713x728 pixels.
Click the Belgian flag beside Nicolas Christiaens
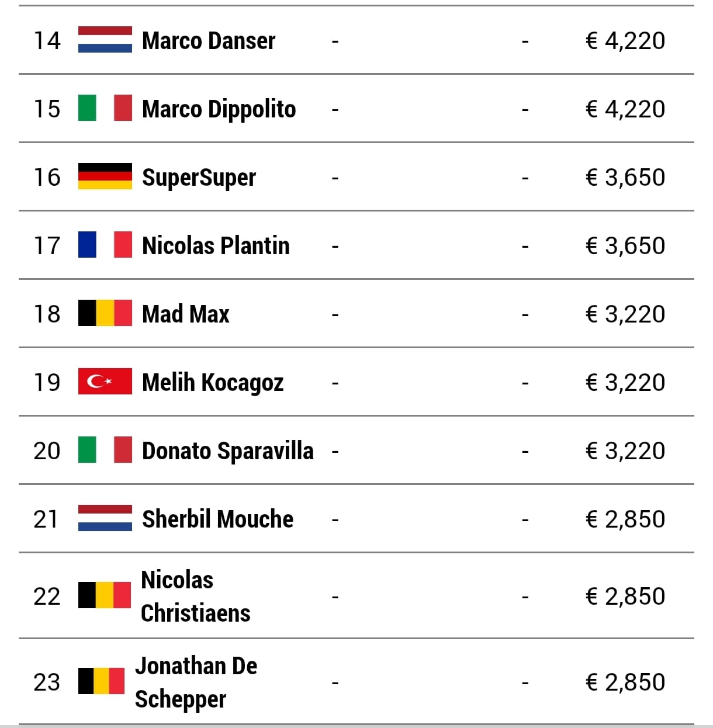[105, 596]
